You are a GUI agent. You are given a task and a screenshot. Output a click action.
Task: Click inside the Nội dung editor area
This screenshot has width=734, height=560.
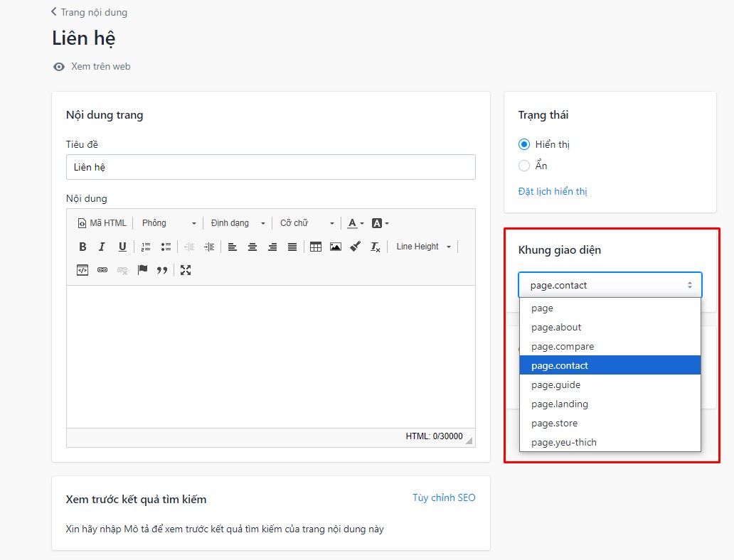pyautogui.click(x=270, y=357)
